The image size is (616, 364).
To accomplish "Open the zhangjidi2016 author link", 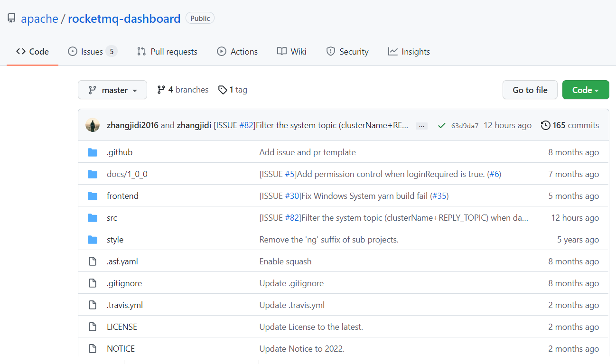I will [133, 125].
